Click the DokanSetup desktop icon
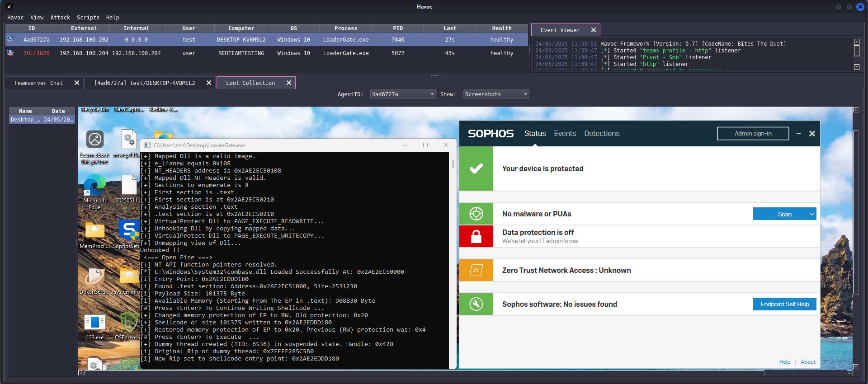 tap(95, 276)
